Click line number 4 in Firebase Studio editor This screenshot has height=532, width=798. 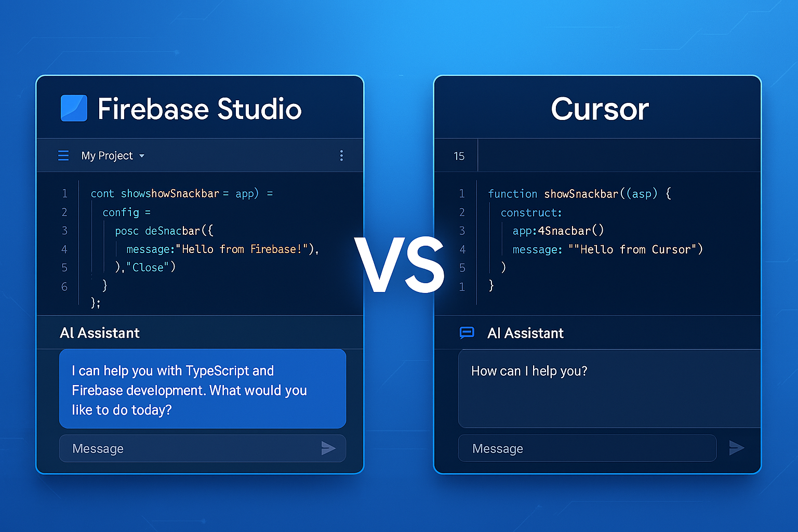64,249
